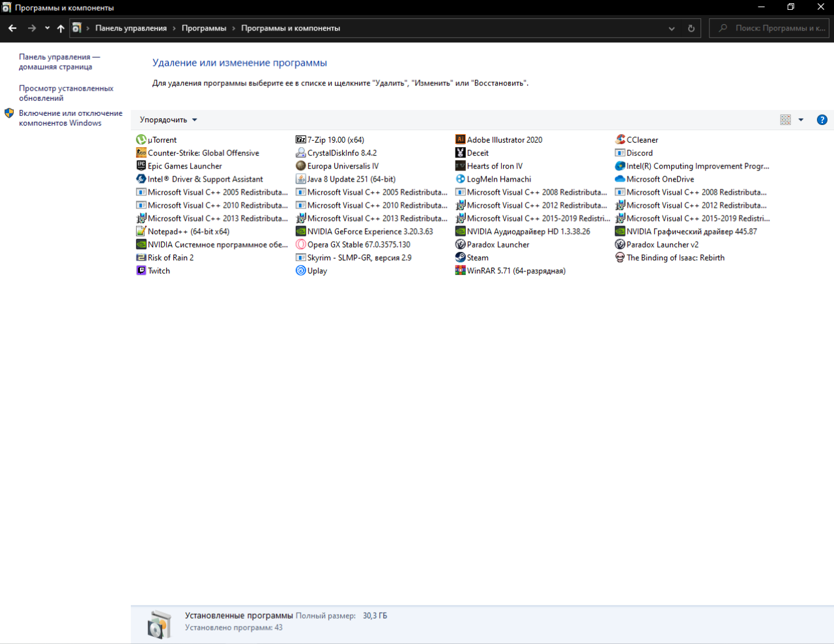
Task: Click the 7-Zip 19.00 icon
Action: (300, 139)
